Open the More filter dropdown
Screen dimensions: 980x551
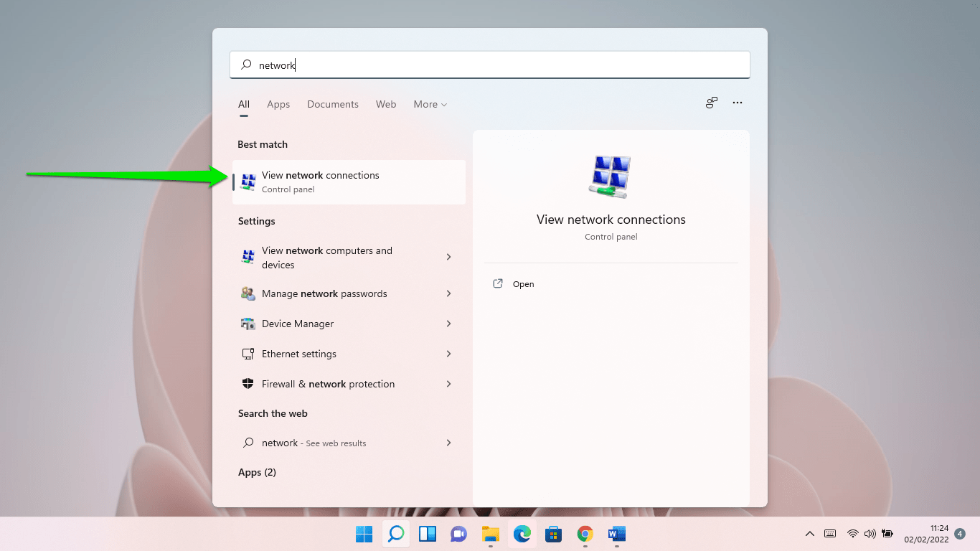[430, 104]
